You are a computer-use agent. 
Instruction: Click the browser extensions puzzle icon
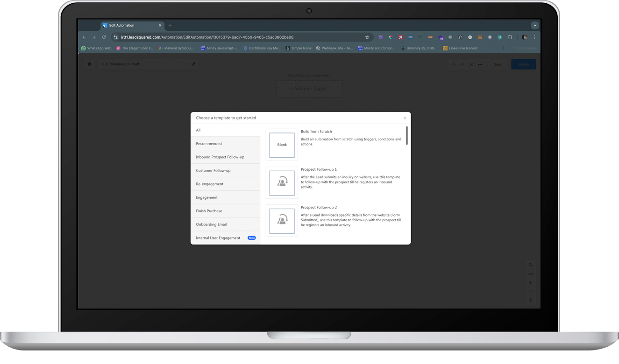point(510,37)
